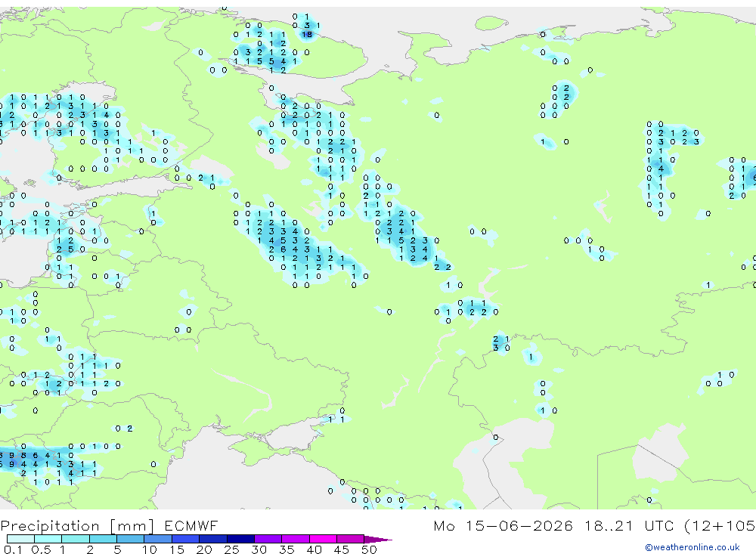Select the '10' legend scale label
Viewport: 756px width, 554px height.
point(149,549)
